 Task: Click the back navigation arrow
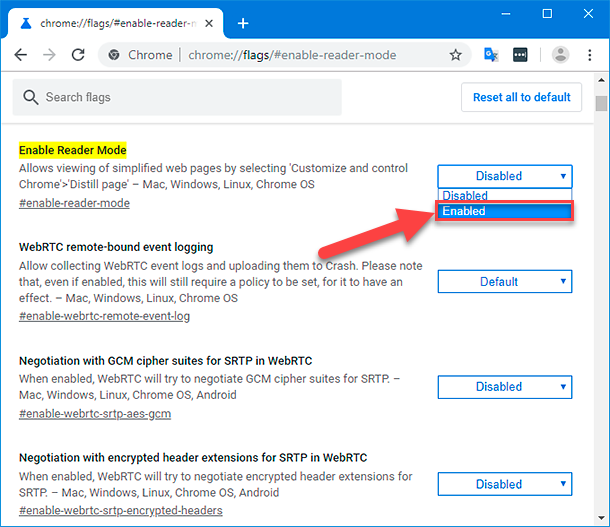21,55
